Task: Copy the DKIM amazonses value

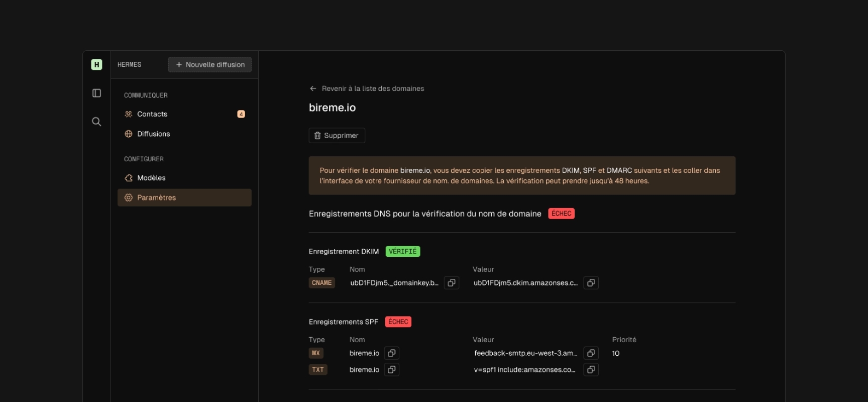Action: coord(591,283)
